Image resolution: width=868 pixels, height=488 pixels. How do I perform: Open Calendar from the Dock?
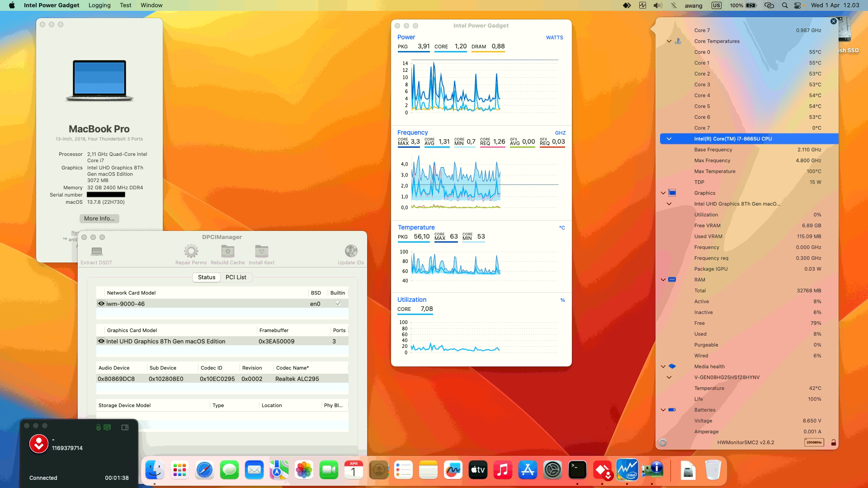click(354, 470)
